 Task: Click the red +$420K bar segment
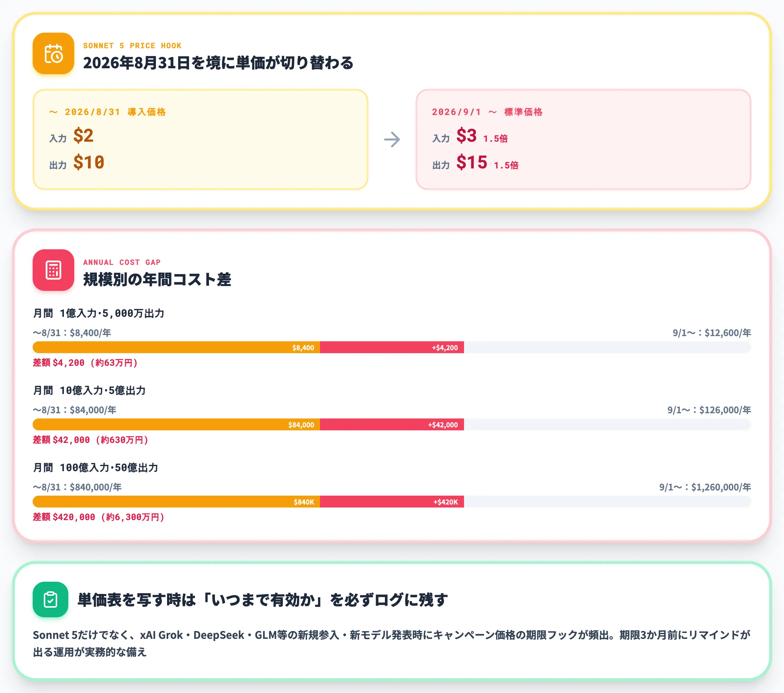(x=392, y=502)
